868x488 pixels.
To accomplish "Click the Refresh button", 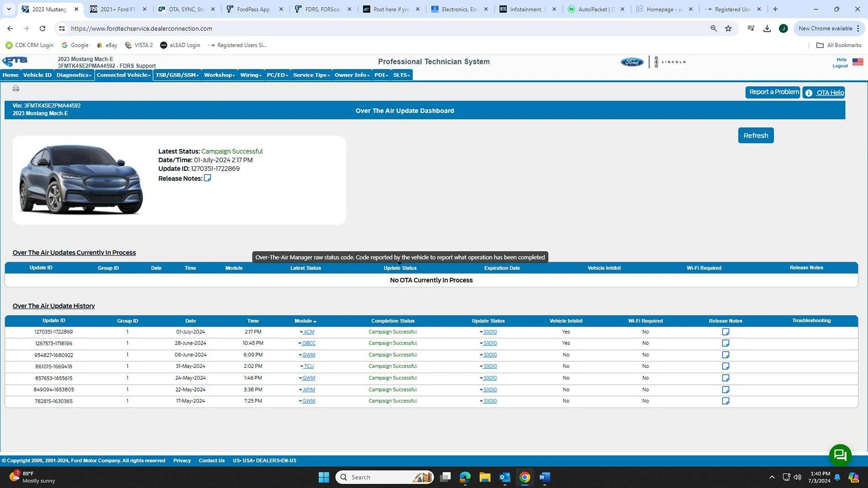I will (756, 135).
